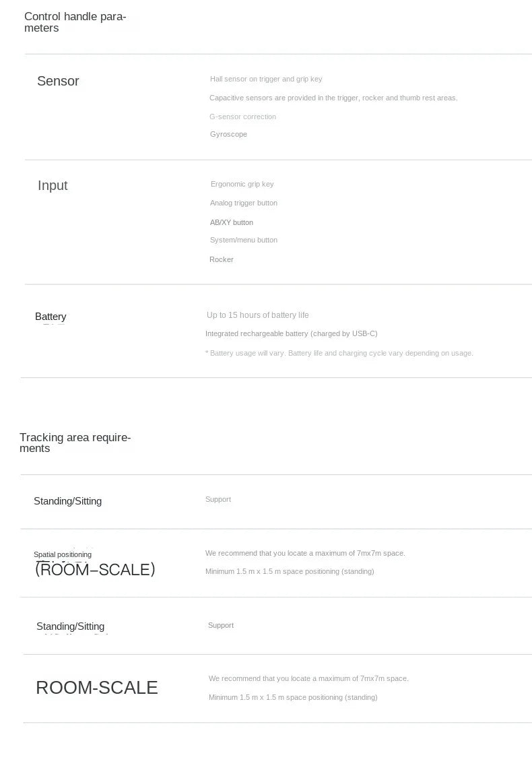Click the Battery section label
Screen dimensions: 532x778
point(51,317)
